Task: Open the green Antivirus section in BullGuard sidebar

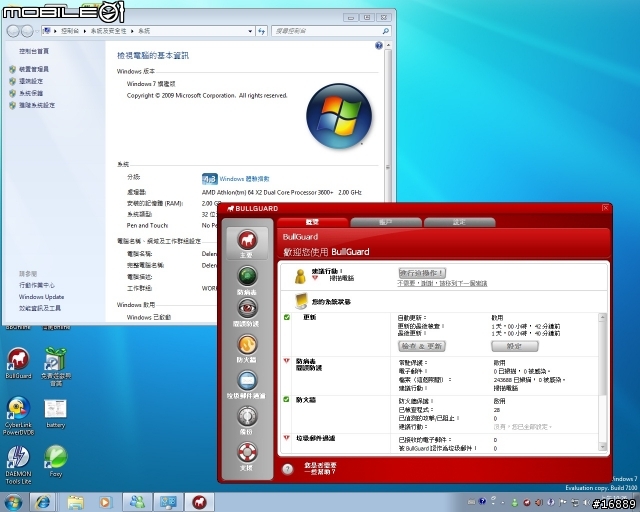Action: pyautogui.click(x=247, y=276)
